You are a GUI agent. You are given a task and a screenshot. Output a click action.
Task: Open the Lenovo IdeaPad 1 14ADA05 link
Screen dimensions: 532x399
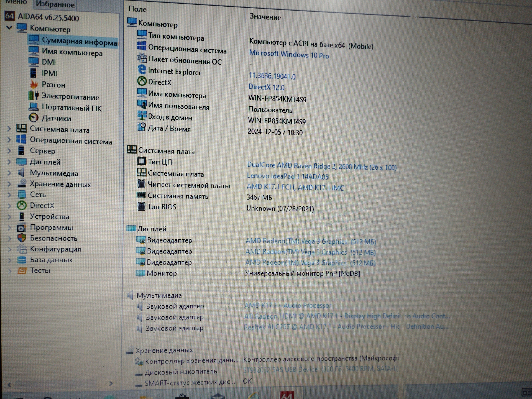[x=287, y=176]
